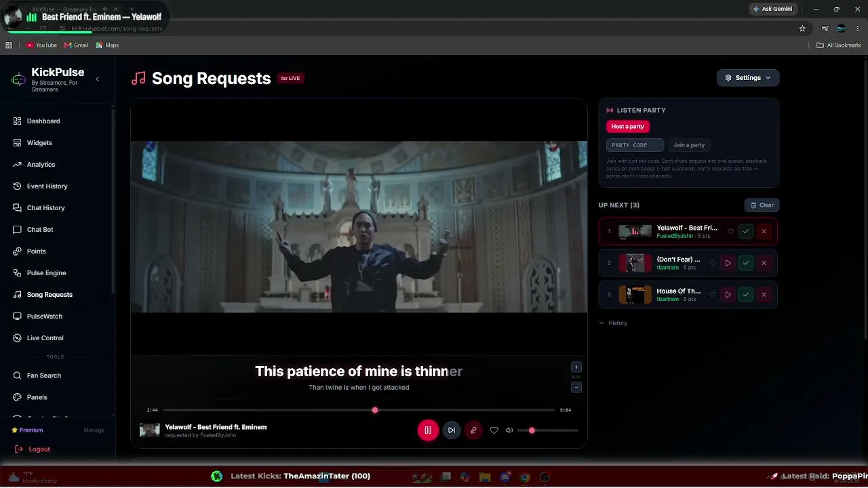This screenshot has width=868, height=488.
Task: Open the Maps bookmark
Action: pyautogui.click(x=107, y=45)
